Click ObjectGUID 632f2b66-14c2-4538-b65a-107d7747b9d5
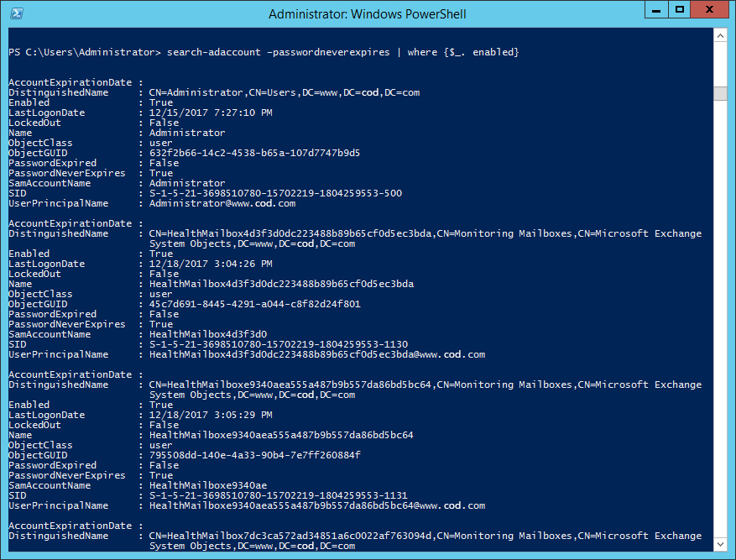The width and height of the screenshot is (736, 560). [255, 153]
